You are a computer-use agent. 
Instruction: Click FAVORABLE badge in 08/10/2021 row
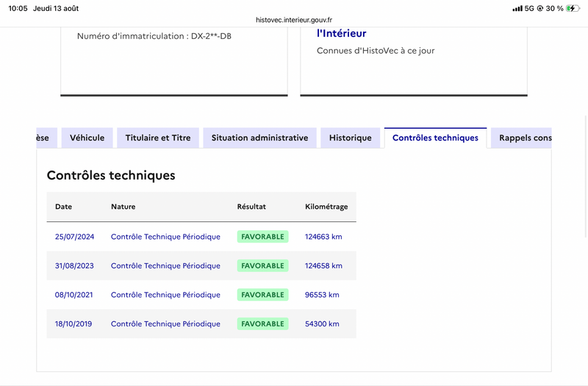click(x=262, y=295)
